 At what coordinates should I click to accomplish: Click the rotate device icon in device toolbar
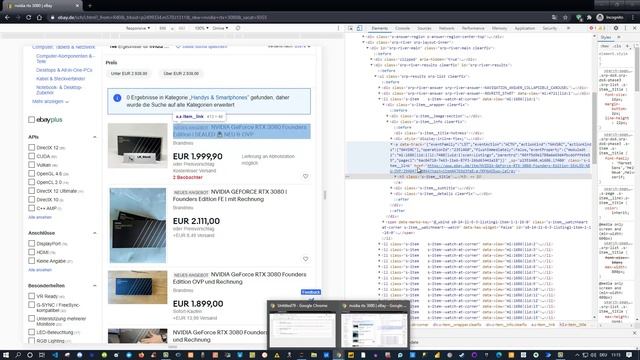[238, 28]
